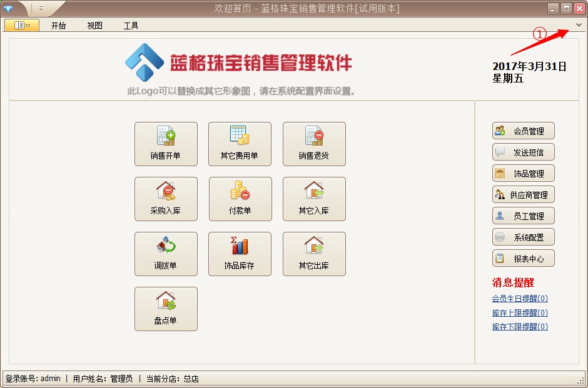Open the 其它费用单 expense form
The image size is (588, 388).
click(240, 144)
